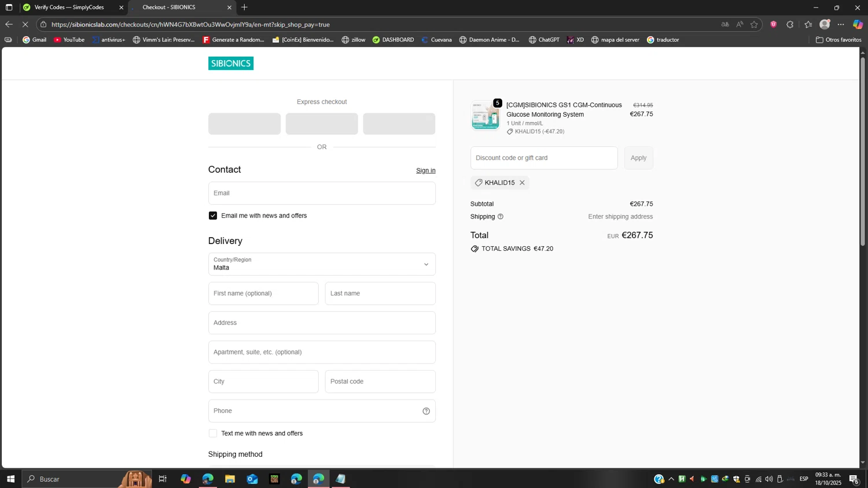Open the traductor bookmark
This screenshot has width=868, height=488.
[663, 40]
